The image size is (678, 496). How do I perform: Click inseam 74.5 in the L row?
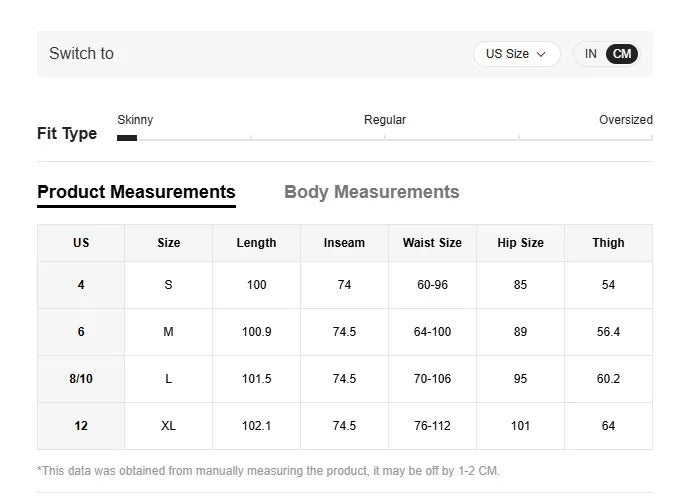(344, 379)
